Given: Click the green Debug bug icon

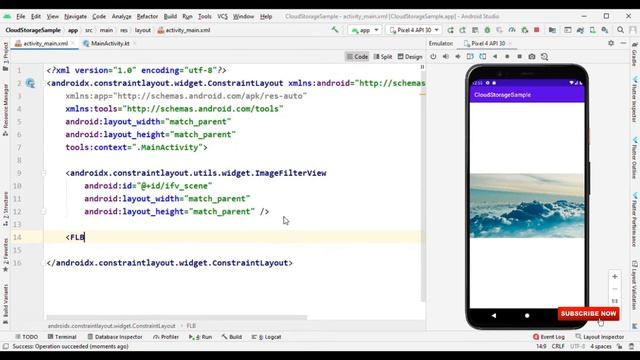Looking at the screenshot, I should pyautogui.click(x=487, y=30).
